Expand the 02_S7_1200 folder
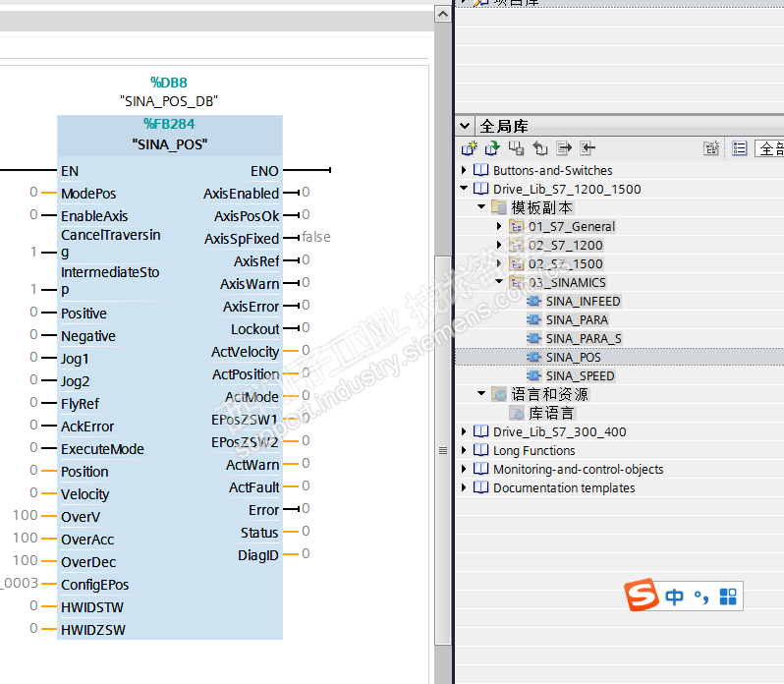This screenshot has width=784, height=684. point(499,245)
